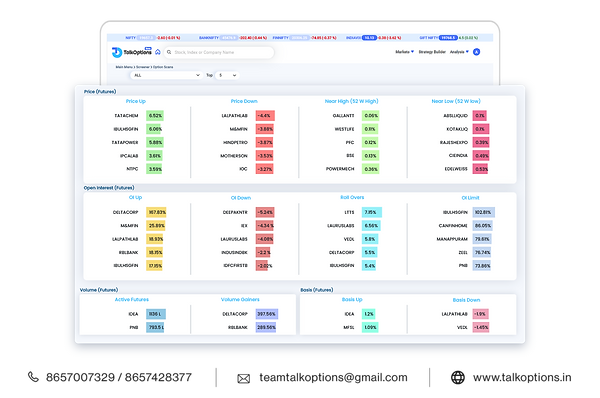Select RAJESHEXPO in Near Low
This screenshot has height=398, width=600.
pyautogui.click(x=454, y=142)
